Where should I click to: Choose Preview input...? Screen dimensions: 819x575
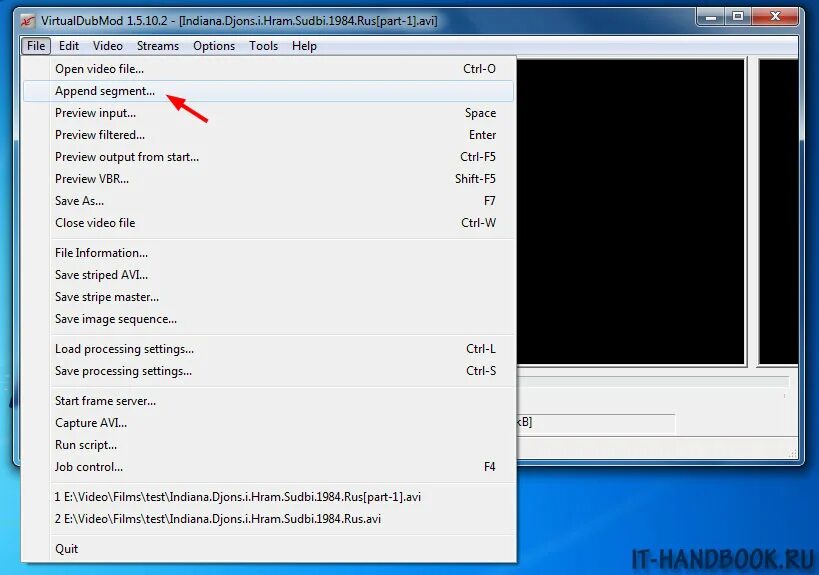click(x=268, y=113)
